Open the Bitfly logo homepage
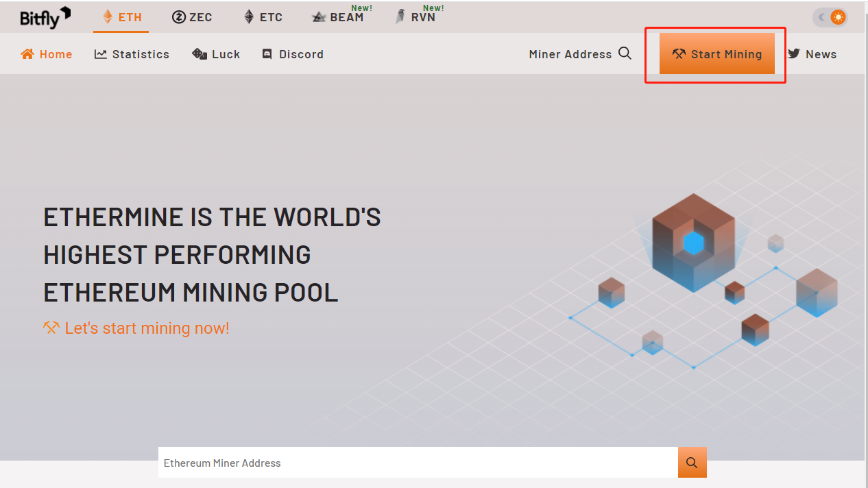 (45, 17)
